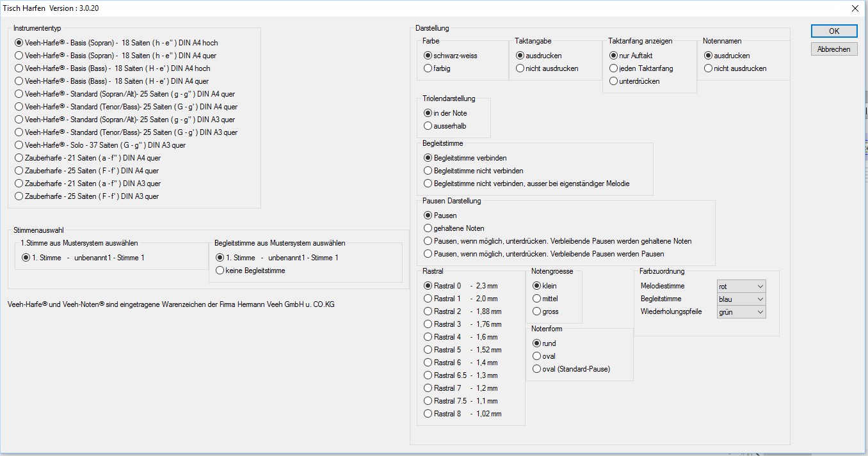Click the OK button
Screen dimensions: 868x456
(x=833, y=31)
